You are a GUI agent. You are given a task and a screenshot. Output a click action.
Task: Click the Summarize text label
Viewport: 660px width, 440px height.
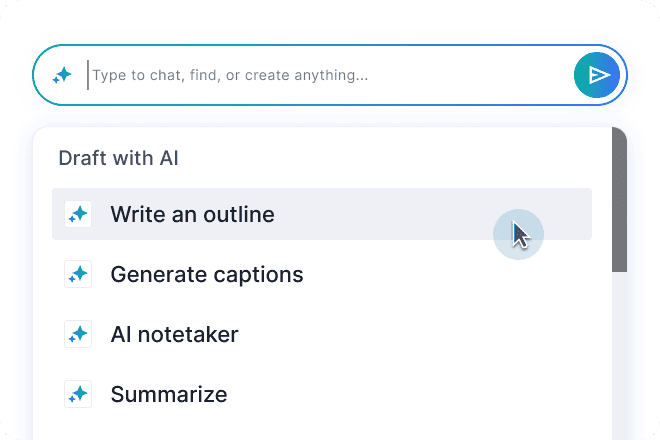[169, 395]
